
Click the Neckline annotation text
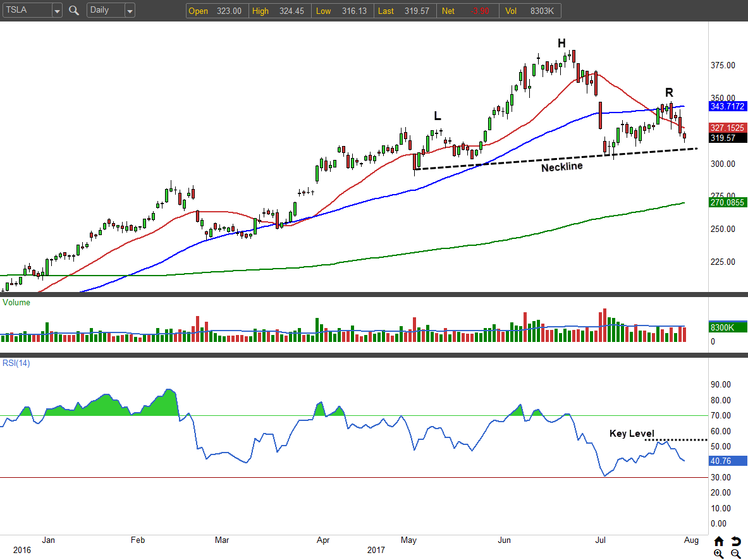(561, 167)
